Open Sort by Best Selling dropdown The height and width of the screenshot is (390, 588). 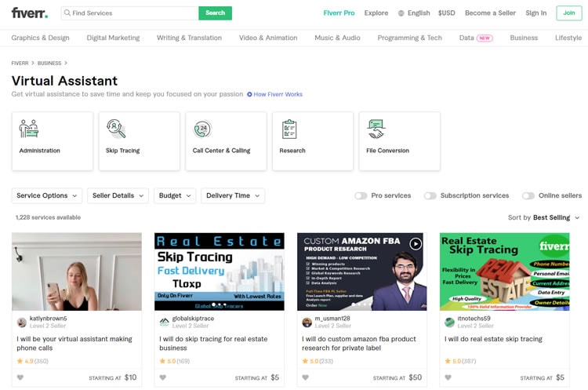(544, 217)
